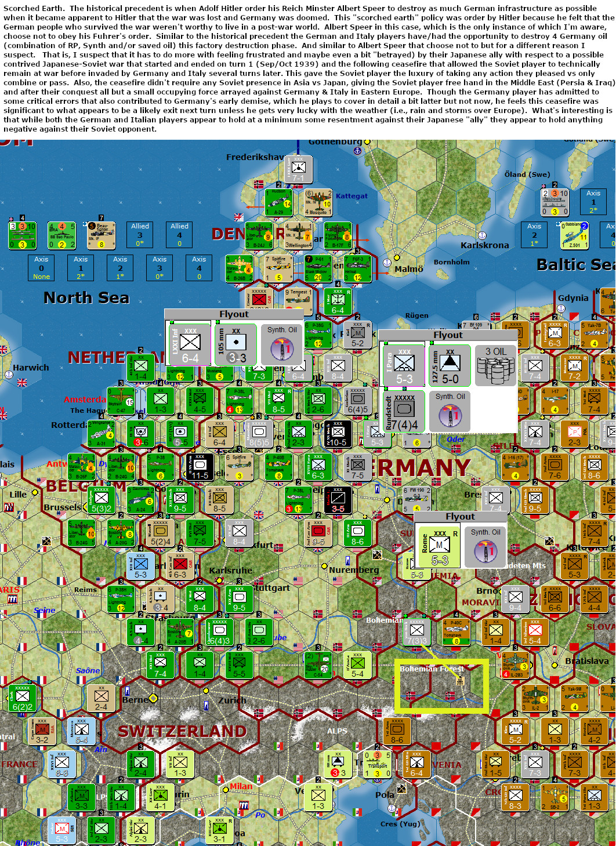616x846 pixels.
Task: Select the P-61 Black Widow counter
Action: (317, 268)
